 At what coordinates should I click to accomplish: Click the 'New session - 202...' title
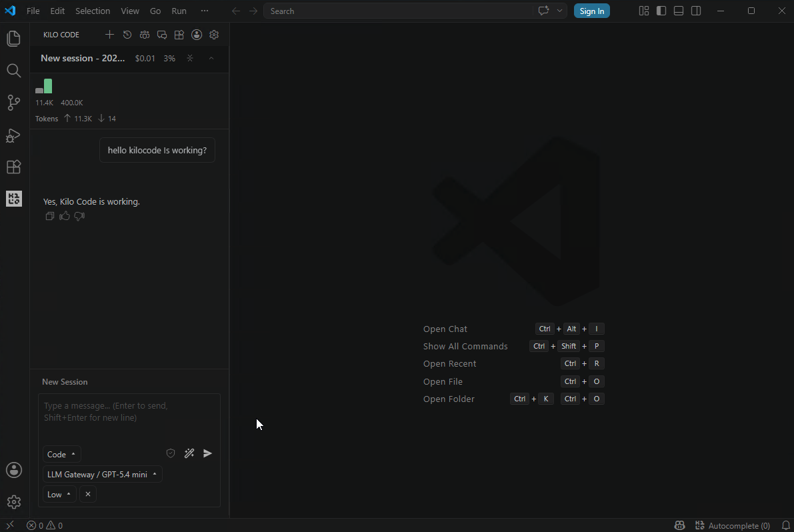coord(83,58)
